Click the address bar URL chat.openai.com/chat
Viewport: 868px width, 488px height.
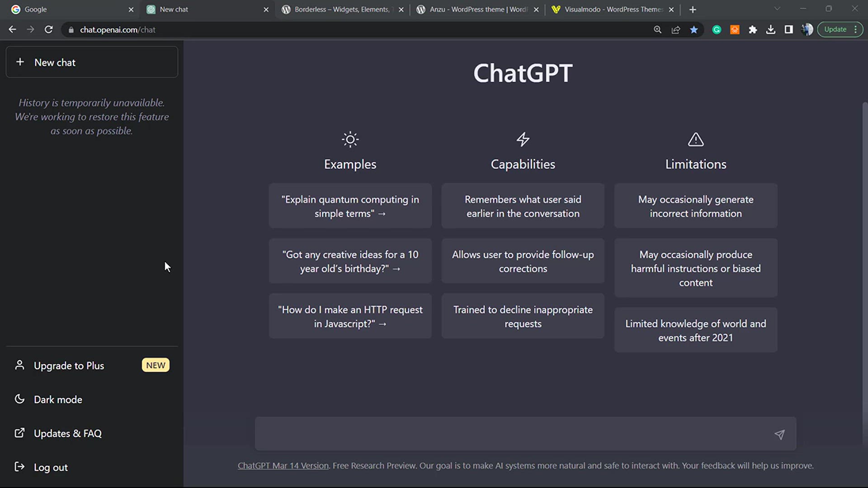click(118, 30)
